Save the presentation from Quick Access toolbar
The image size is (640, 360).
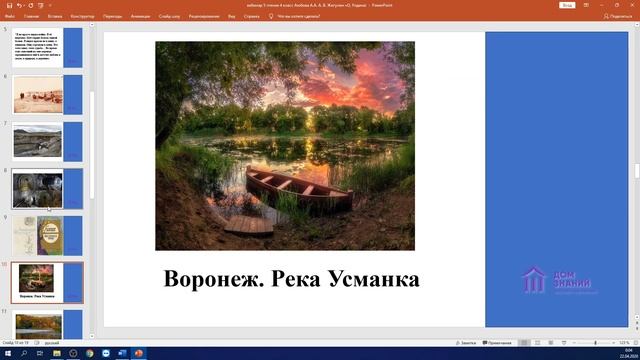(x=9, y=5)
